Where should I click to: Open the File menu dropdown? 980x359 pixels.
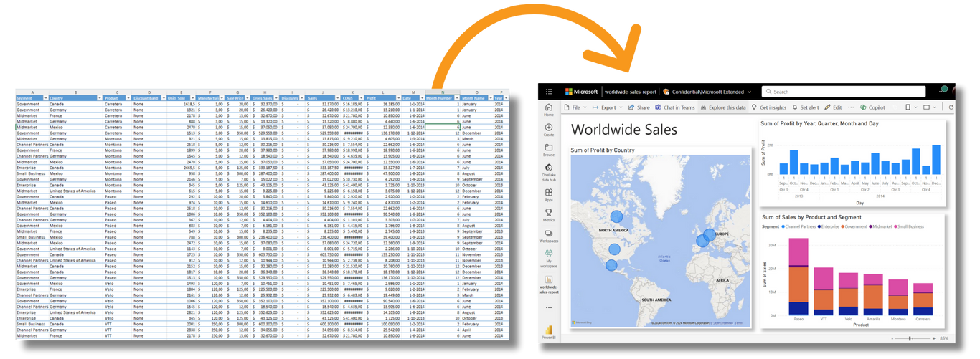575,107
